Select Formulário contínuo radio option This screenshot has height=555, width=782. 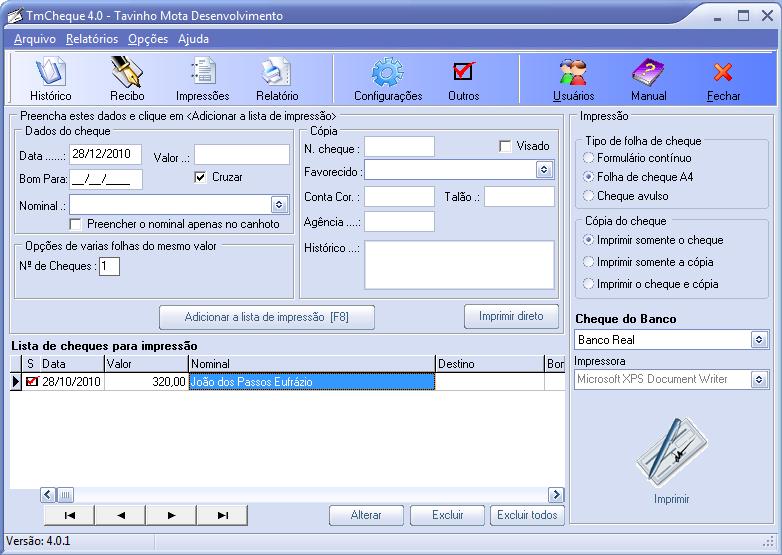(589, 158)
